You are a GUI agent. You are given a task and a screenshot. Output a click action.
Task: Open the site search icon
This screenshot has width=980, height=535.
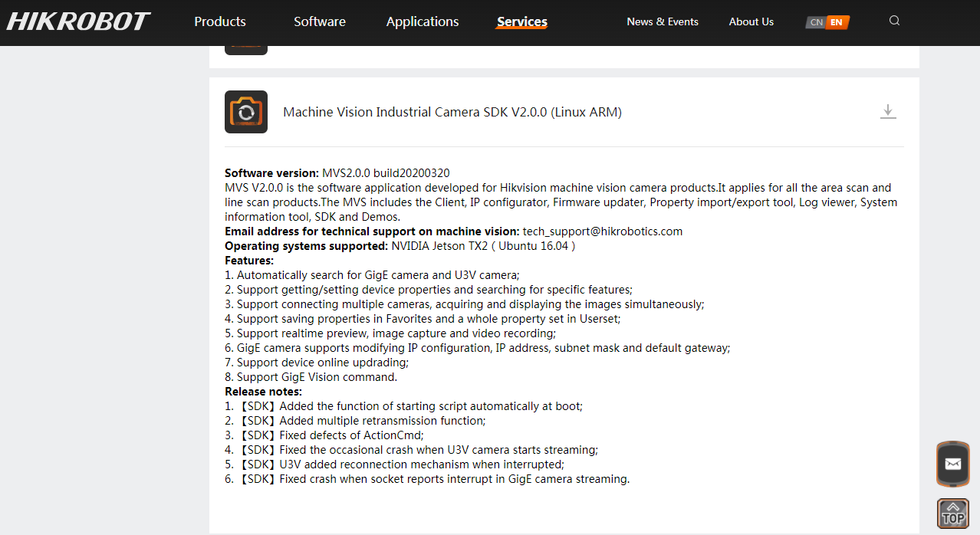894,21
